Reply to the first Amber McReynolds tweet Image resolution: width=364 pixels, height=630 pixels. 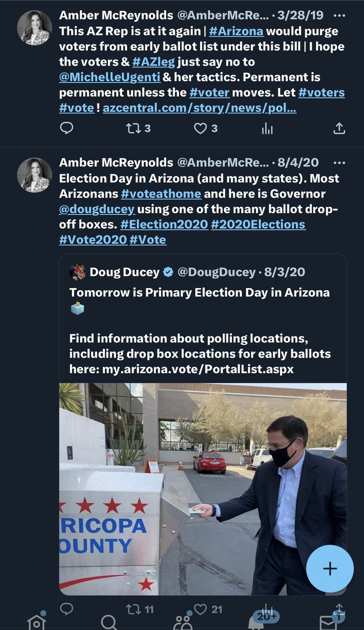click(66, 128)
